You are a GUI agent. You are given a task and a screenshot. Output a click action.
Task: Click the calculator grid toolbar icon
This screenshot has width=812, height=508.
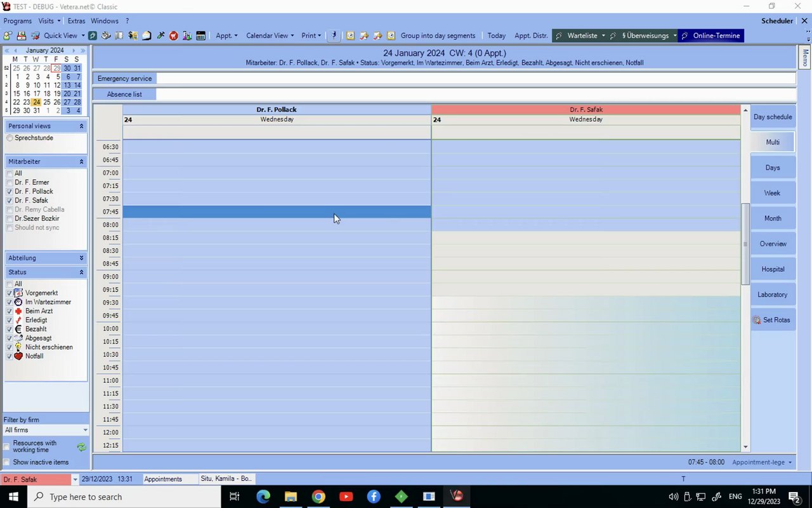pos(200,36)
